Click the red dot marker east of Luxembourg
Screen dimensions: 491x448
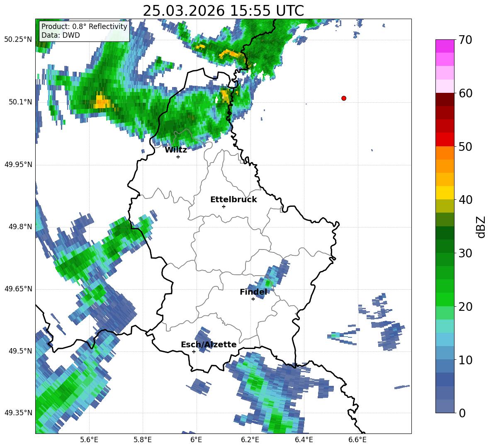pos(343,98)
